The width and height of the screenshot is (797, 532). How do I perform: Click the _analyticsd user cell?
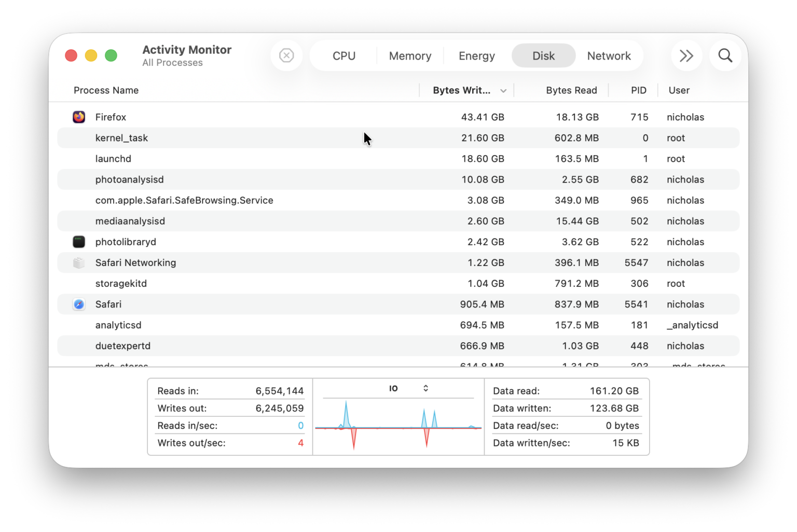[x=692, y=325]
